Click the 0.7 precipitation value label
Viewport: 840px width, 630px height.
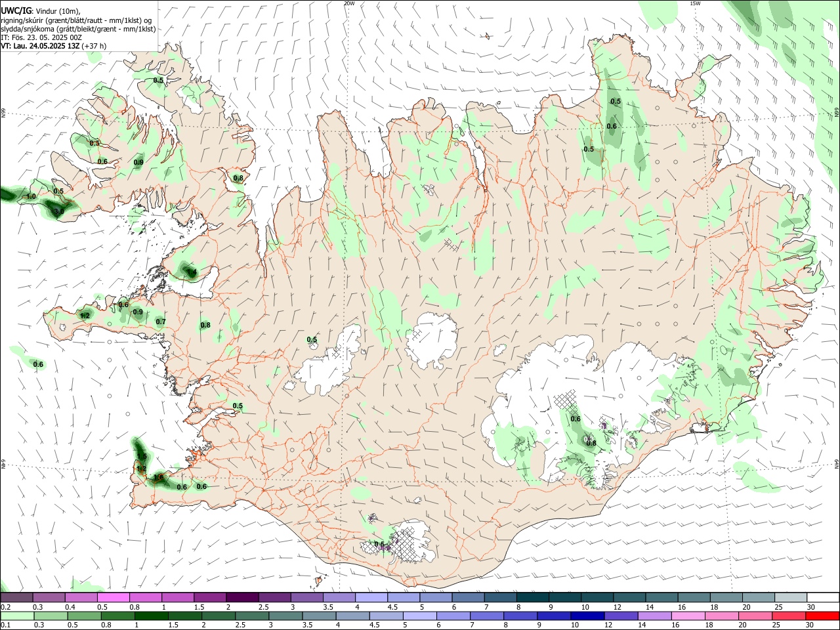(161, 322)
